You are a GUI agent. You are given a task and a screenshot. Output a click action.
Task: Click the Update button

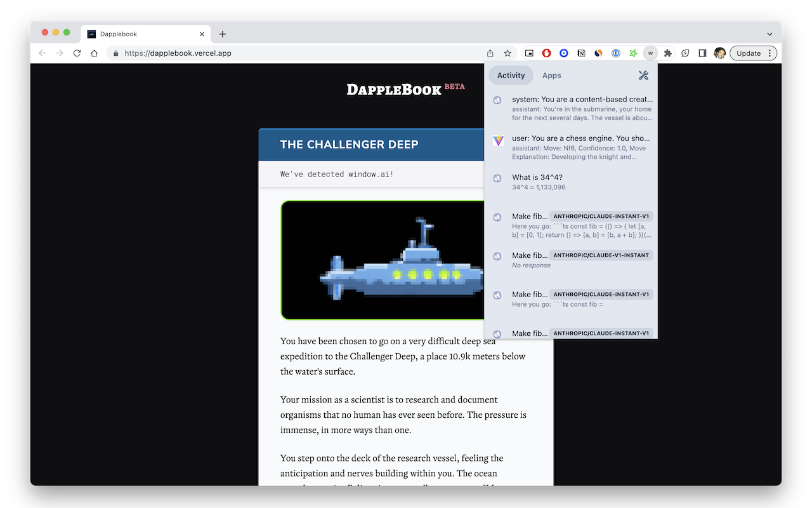(x=749, y=53)
